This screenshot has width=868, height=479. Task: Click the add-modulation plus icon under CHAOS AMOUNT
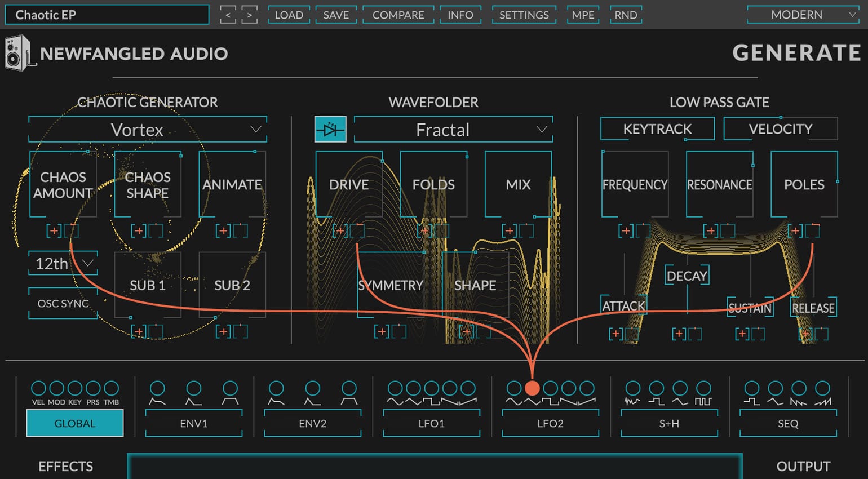[x=54, y=230]
